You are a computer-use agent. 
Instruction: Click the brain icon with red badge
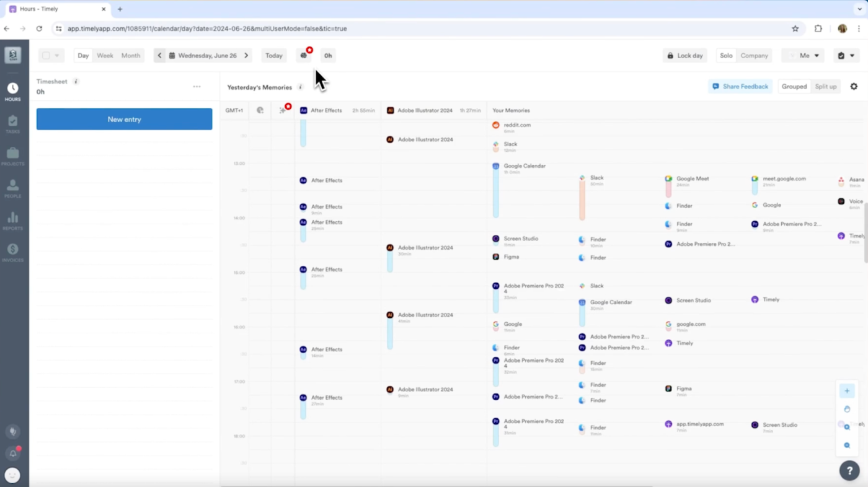[304, 56]
